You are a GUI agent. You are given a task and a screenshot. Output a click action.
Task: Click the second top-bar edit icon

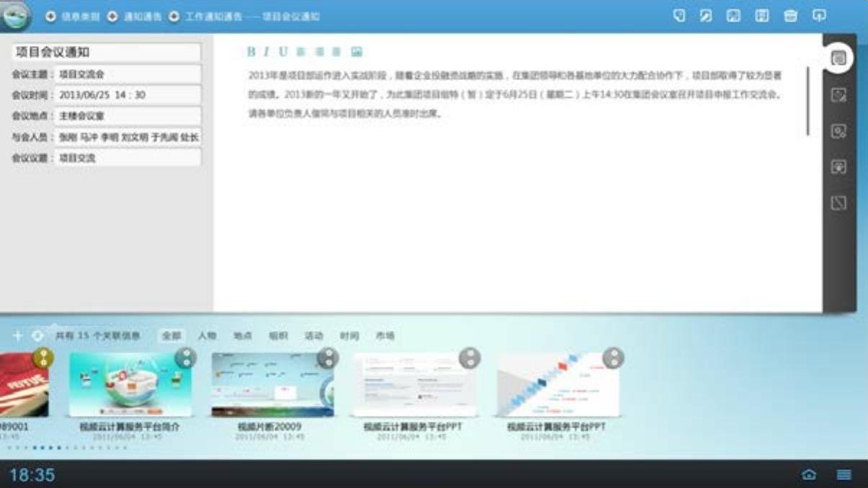coord(706,15)
